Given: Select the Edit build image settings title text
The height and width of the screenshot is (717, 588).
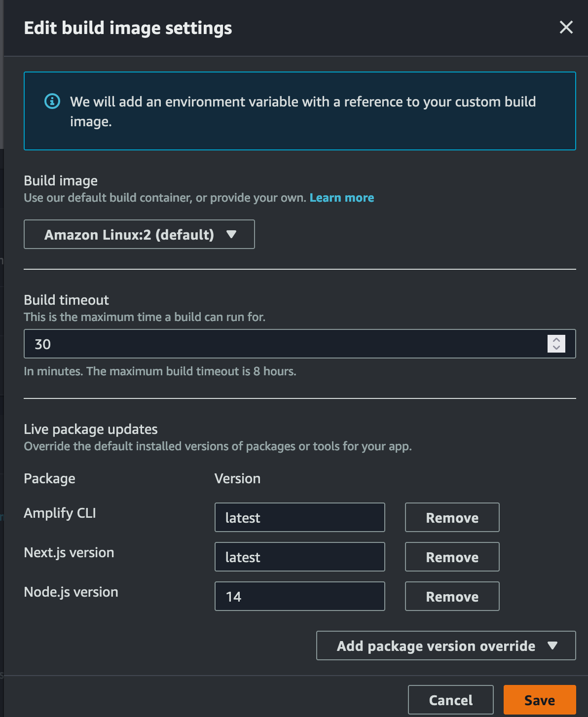Looking at the screenshot, I should click(128, 28).
